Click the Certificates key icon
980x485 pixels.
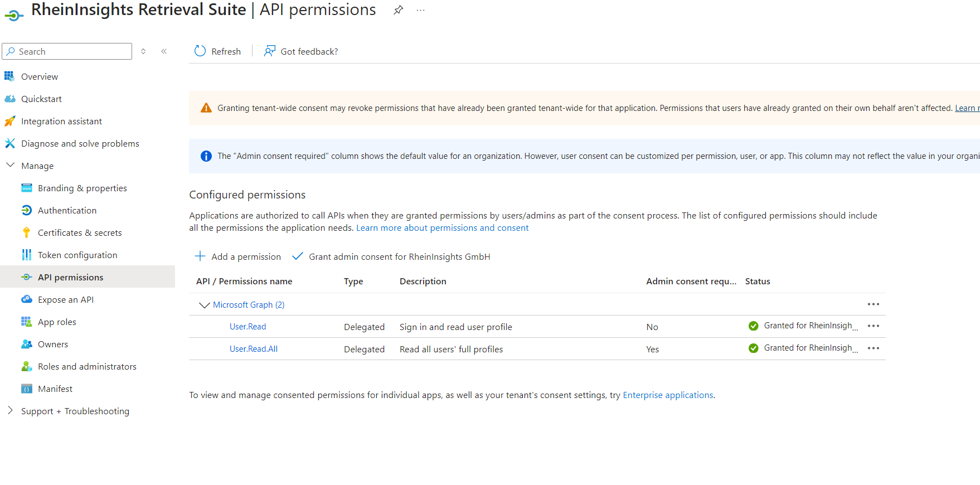[26, 232]
